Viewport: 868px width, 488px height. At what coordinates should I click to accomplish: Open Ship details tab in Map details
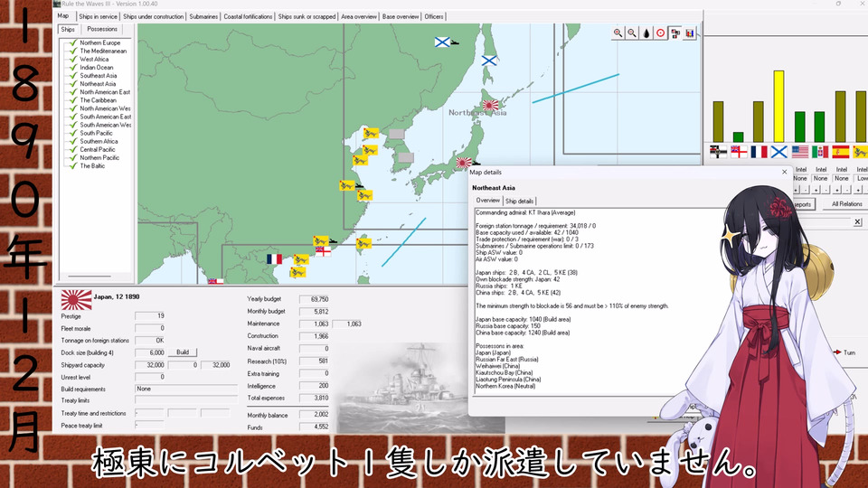519,201
